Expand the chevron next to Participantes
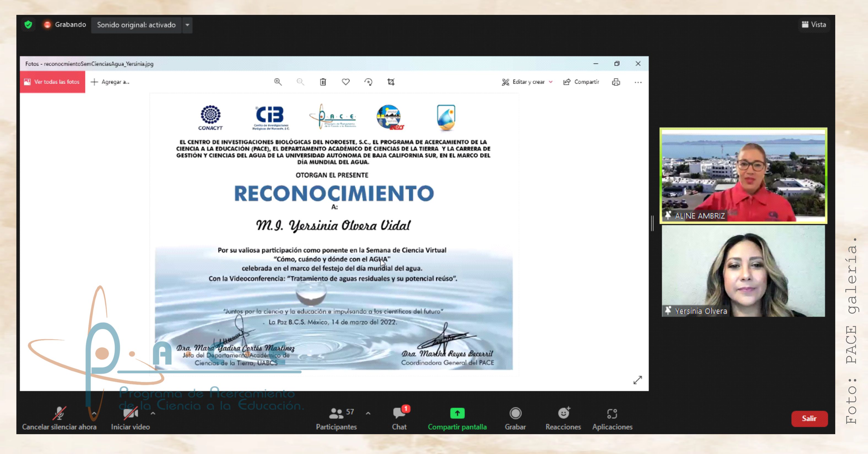 [368, 413]
